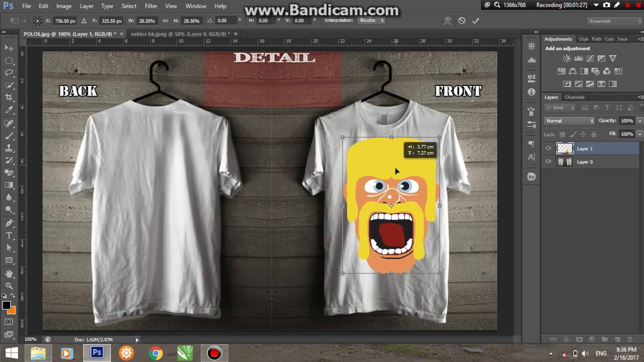
Task: Select the Horizontal Type tool
Action: click(9, 235)
